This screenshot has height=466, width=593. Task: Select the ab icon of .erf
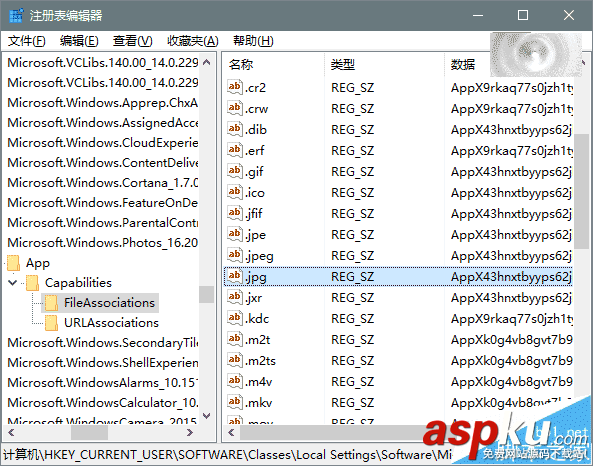point(235,151)
